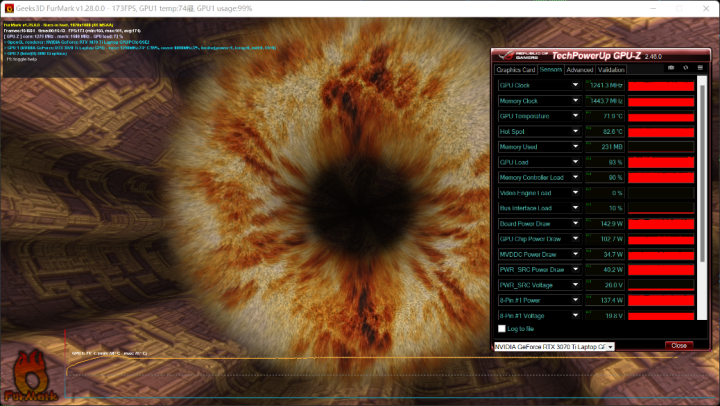Click the GPU-Z refresh icon
Screen dimensions: 720x406
point(686,68)
